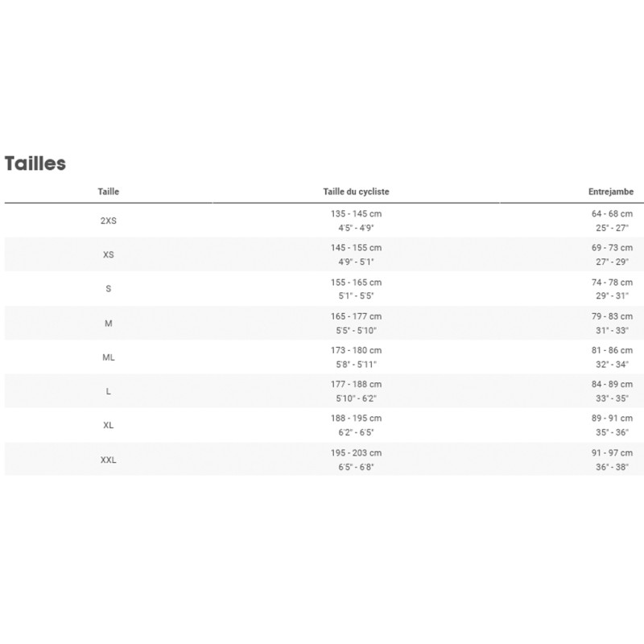Screen dimensions: 644x644
Task: Click the Tailles heading
Action: coord(35,163)
